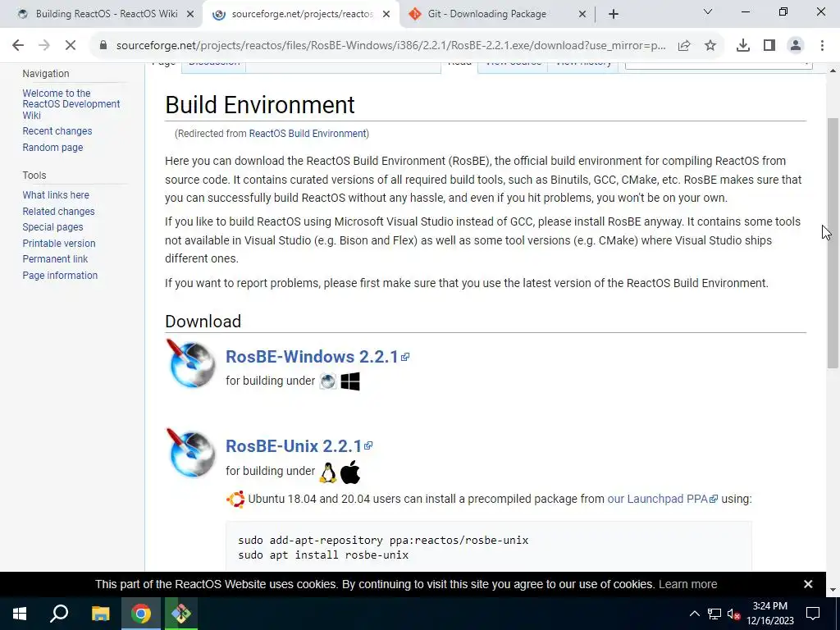Screen dimensions: 840x630
Task: Open Page information link
Action: pyautogui.click(x=60, y=276)
